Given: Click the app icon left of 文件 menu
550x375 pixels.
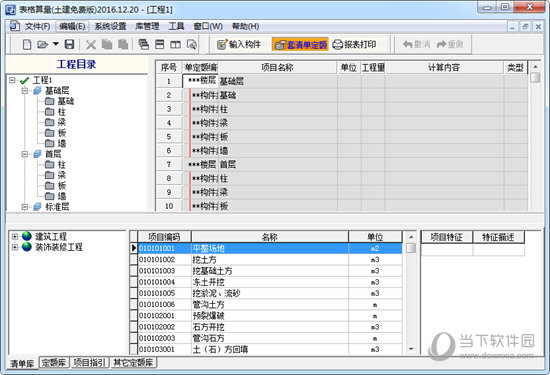Looking at the screenshot, I should (14, 26).
